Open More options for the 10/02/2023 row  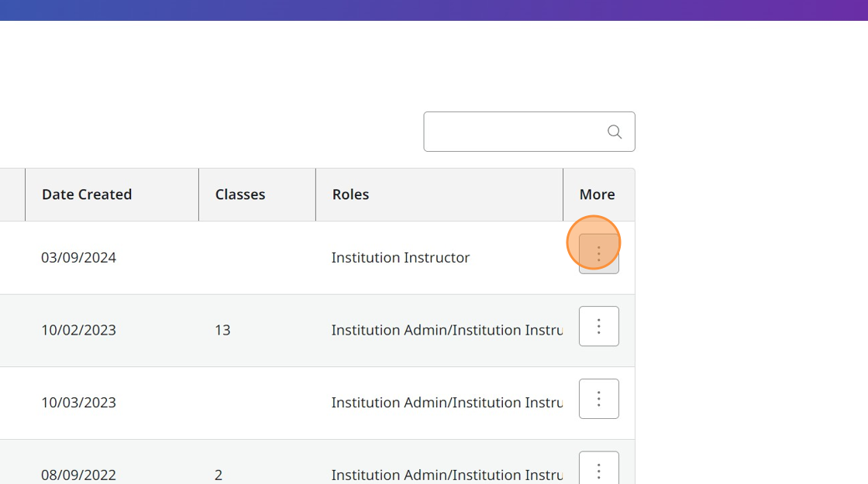(598, 326)
